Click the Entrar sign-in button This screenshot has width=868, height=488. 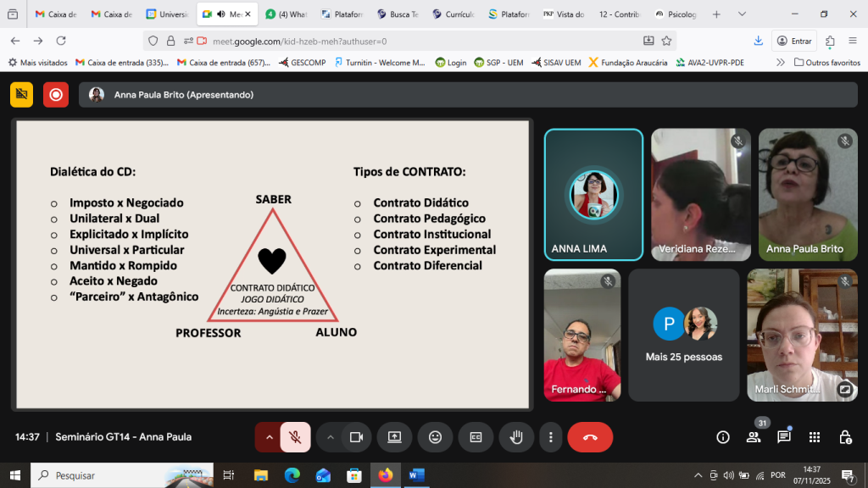[x=793, y=41]
